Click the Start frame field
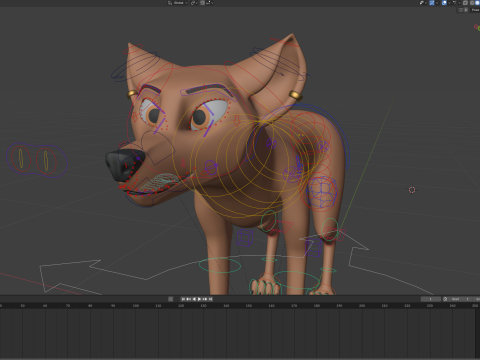This screenshot has width=480, height=360. 460,299
